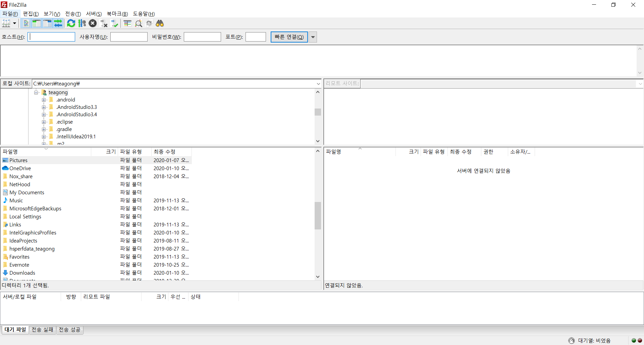Sort local files by 파일명 column
644x345 pixels.
coord(46,152)
